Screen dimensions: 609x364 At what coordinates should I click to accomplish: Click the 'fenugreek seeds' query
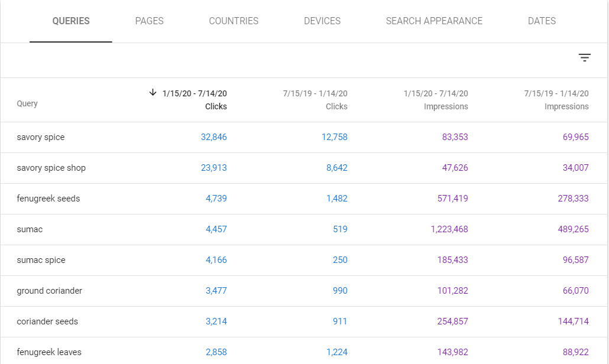48,199
